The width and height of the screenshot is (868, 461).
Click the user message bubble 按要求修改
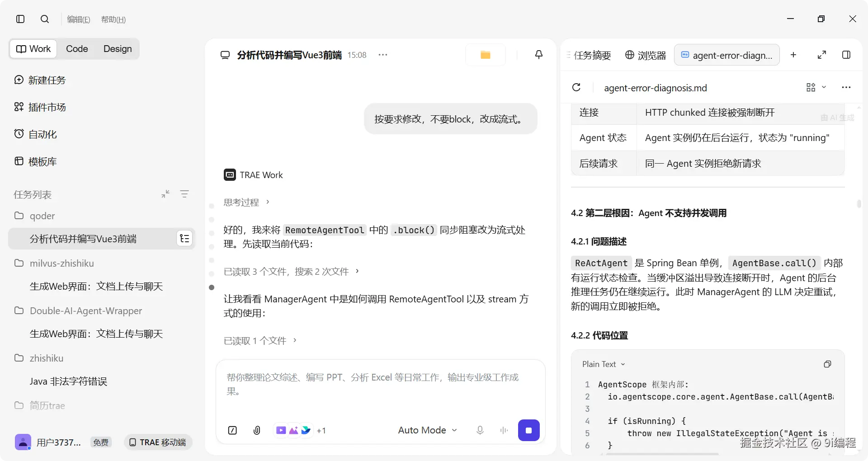point(451,119)
